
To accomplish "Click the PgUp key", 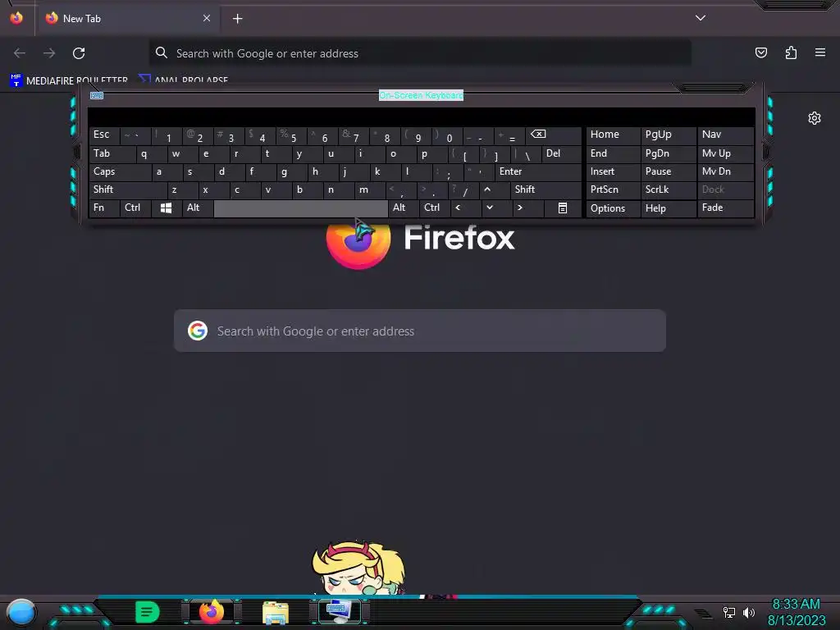I will point(668,135).
